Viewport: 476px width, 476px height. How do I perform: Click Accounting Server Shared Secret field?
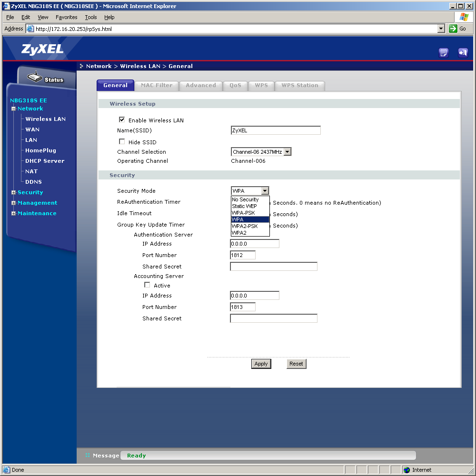[274, 318]
